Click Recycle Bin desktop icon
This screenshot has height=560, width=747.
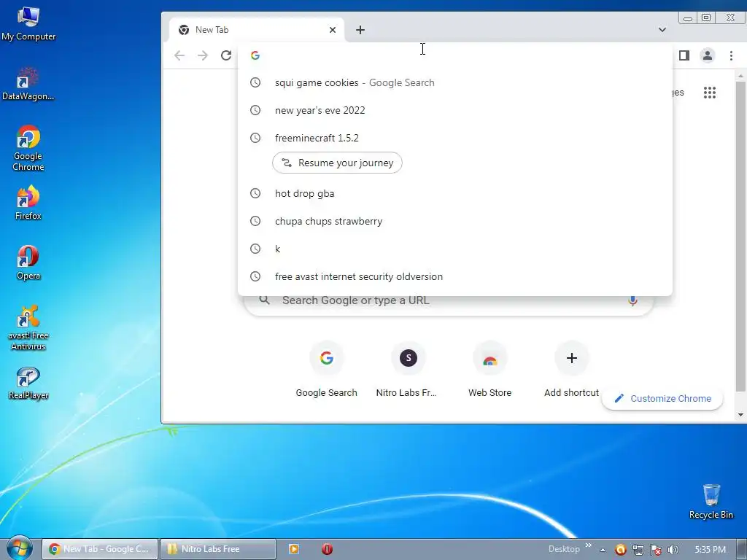click(711, 502)
